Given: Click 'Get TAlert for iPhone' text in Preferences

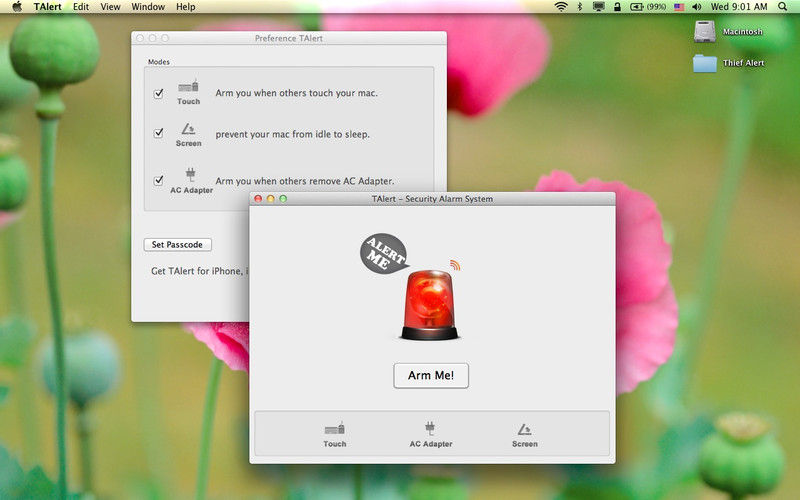Looking at the screenshot, I should pos(196,271).
